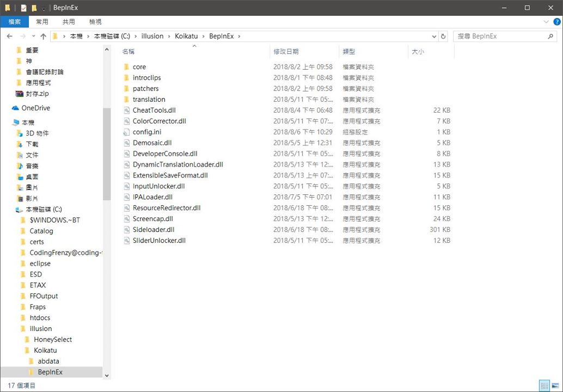Viewport: 563px width, 392px height.
Task: Click the address bar refresh button
Action: [443, 36]
